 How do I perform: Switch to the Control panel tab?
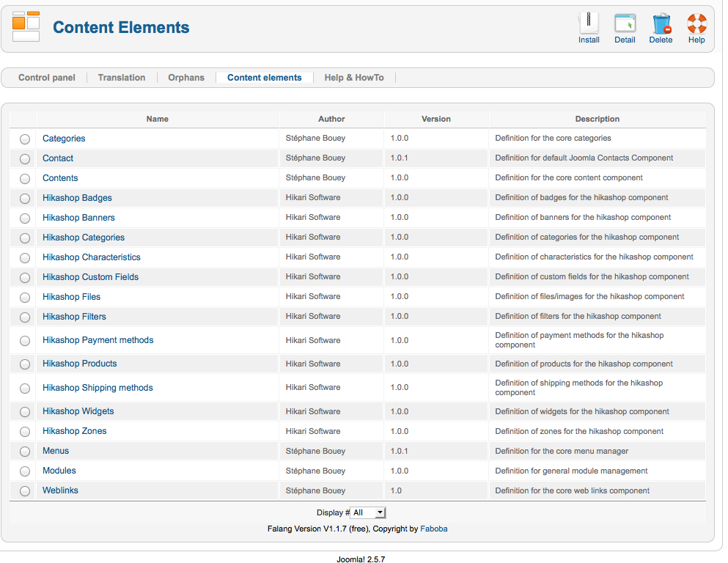47,78
